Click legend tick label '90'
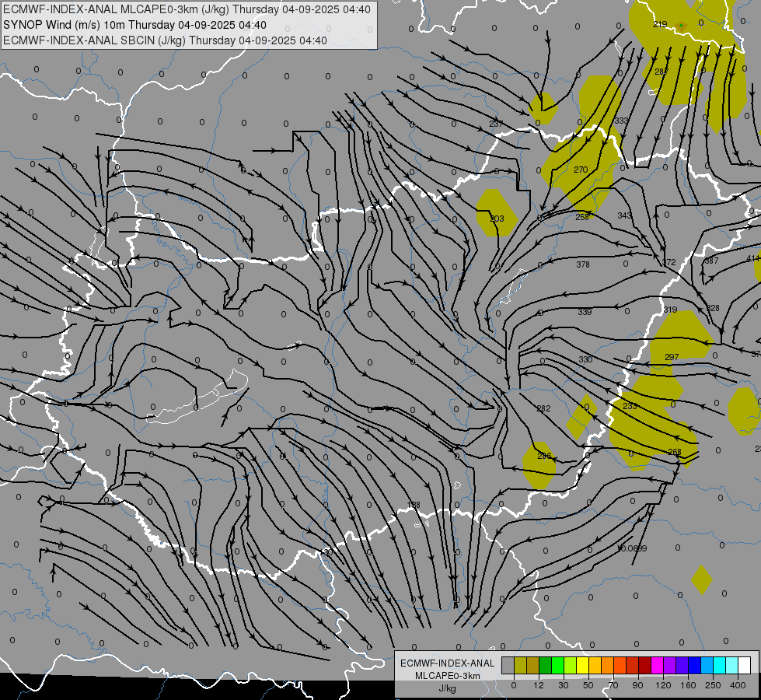 [637, 685]
